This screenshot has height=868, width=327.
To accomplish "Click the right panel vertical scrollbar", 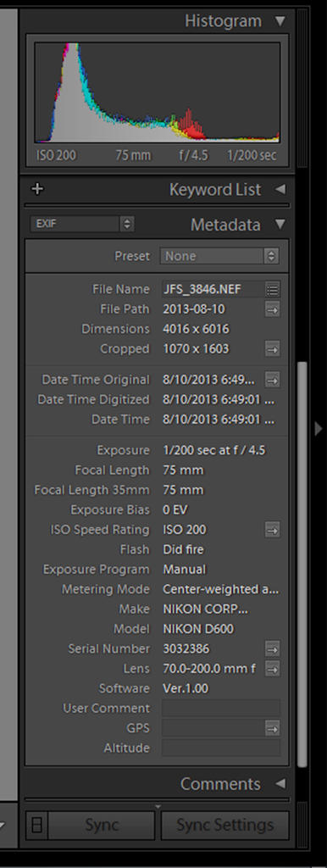I will [302, 565].
